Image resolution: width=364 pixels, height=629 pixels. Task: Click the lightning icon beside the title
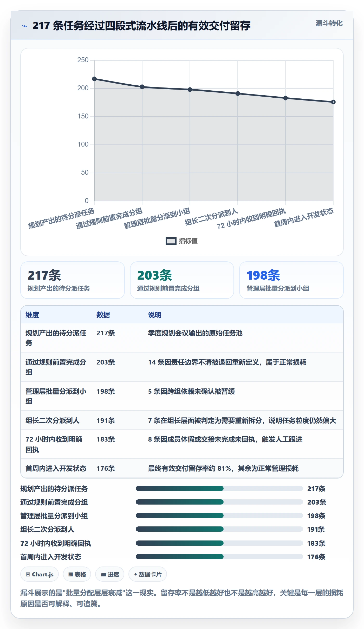point(25,26)
